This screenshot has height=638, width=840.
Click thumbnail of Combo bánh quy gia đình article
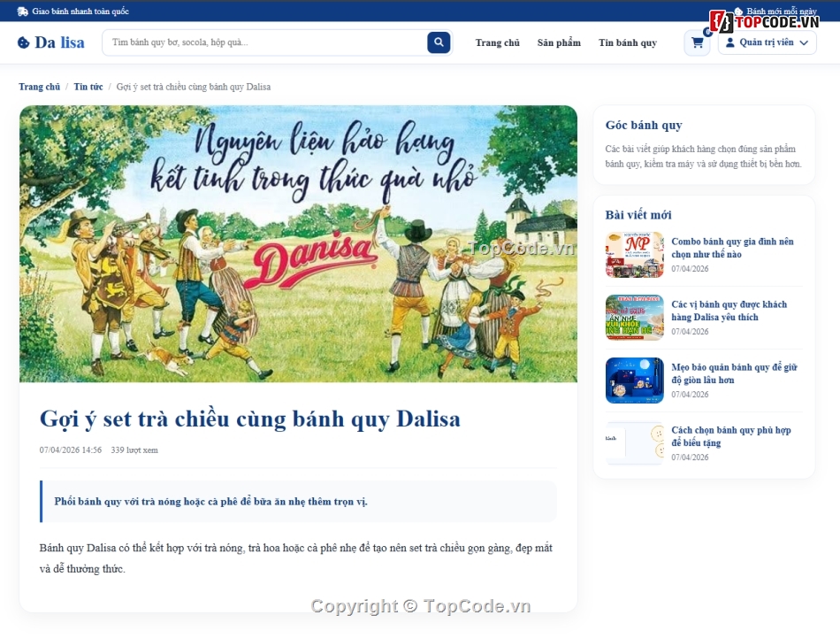(634, 255)
